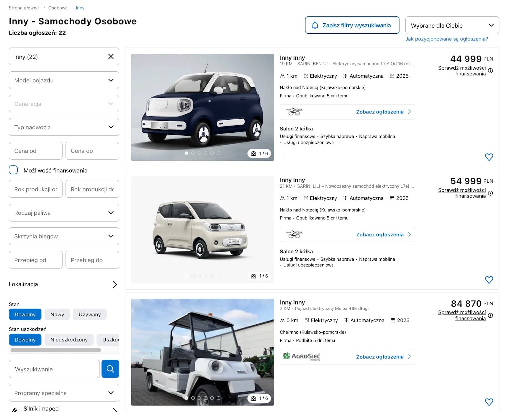
Task: Clear the Inny (22) make filter with X
Action: 111,57
